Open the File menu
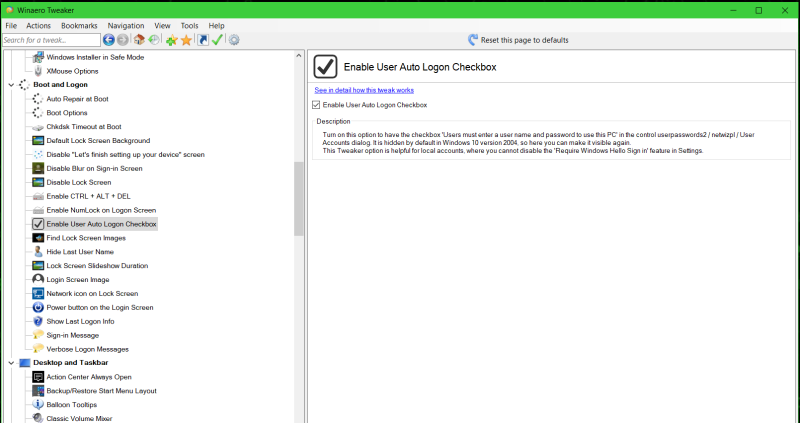Viewport: 800px width, 423px height. [11, 26]
